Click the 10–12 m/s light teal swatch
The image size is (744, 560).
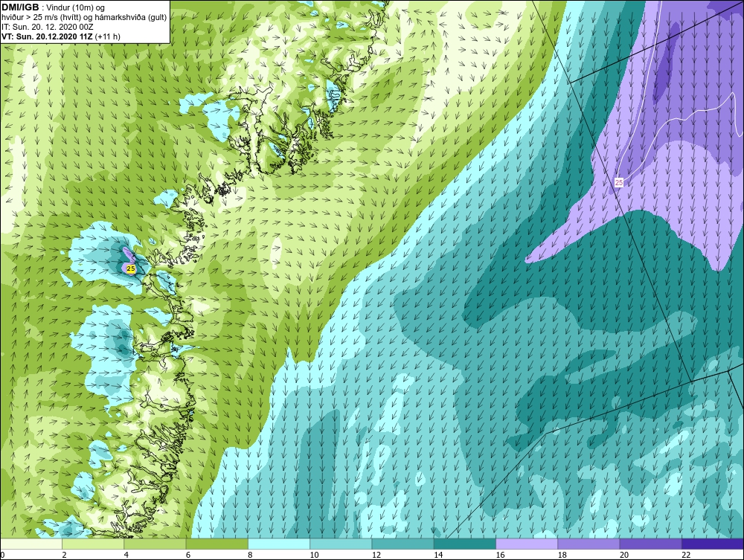[341, 544]
